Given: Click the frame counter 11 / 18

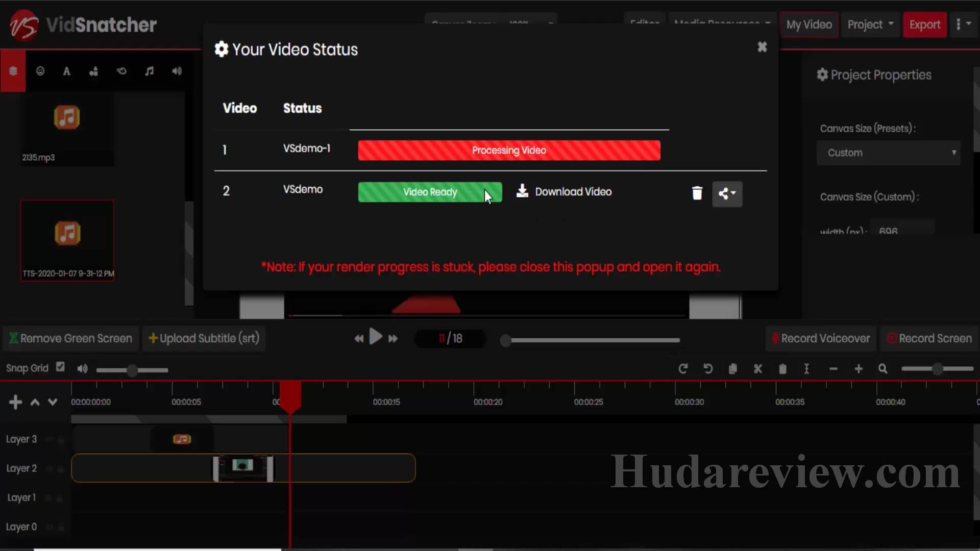Looking at the screenshot, I should (450, 338).
